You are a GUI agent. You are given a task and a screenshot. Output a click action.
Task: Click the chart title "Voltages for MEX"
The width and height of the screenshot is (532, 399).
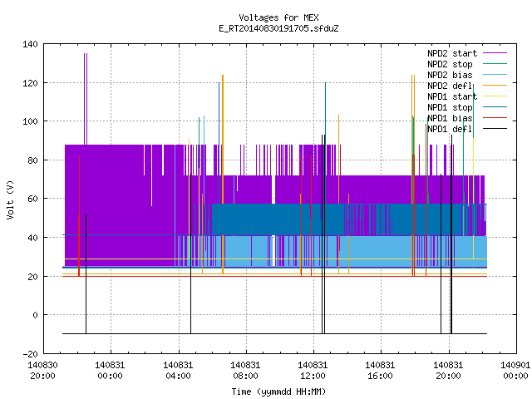click(278, 17)
